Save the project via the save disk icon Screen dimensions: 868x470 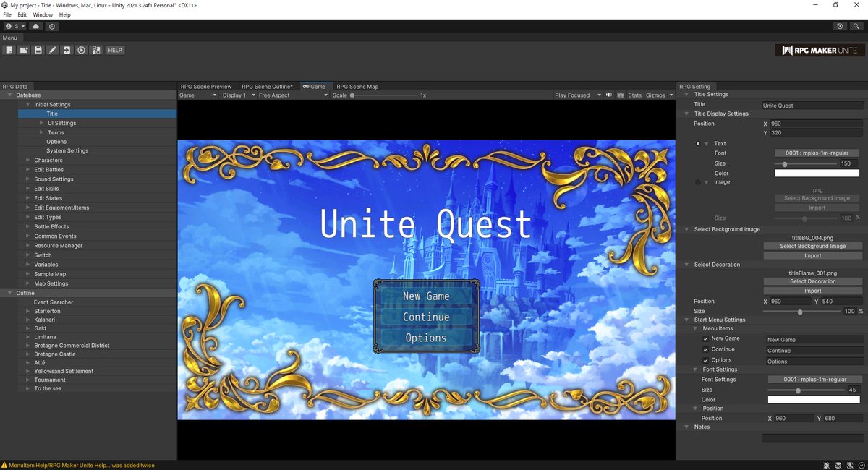click(38, 50)
